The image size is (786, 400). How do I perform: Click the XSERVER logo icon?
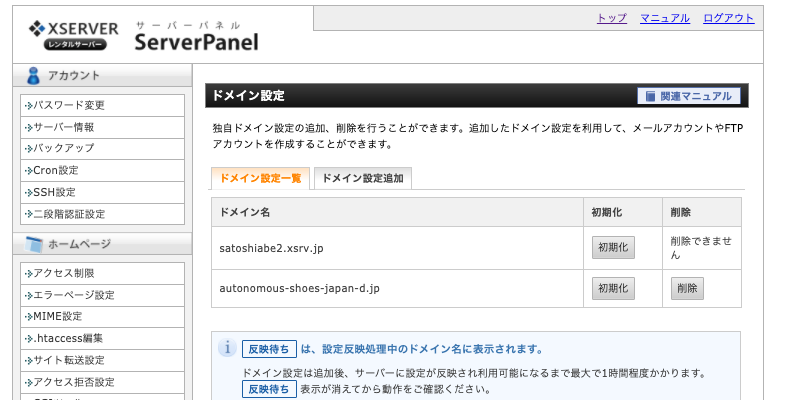(x=35, y=27)
